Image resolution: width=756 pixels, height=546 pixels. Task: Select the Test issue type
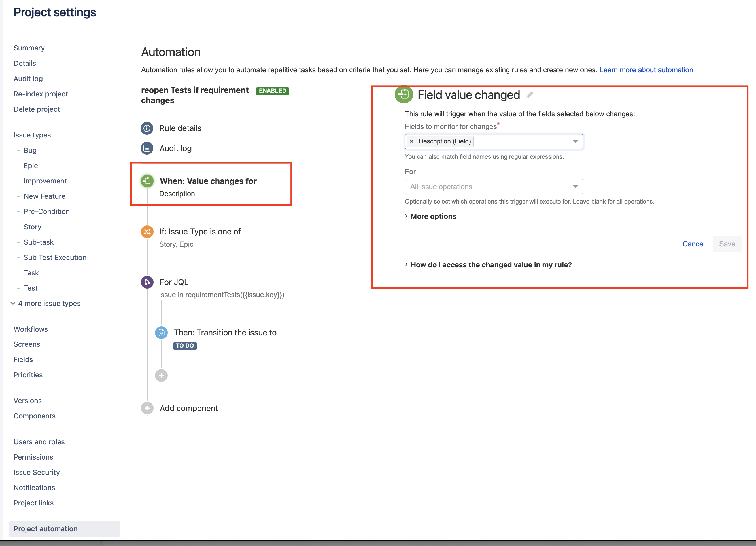click(30, 289)
